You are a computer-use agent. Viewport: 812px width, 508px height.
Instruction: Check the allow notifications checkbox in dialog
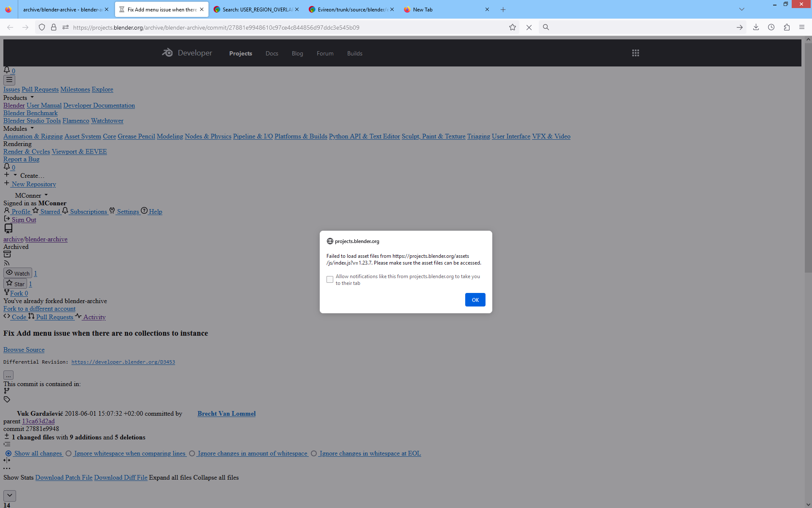pos(330,279)
